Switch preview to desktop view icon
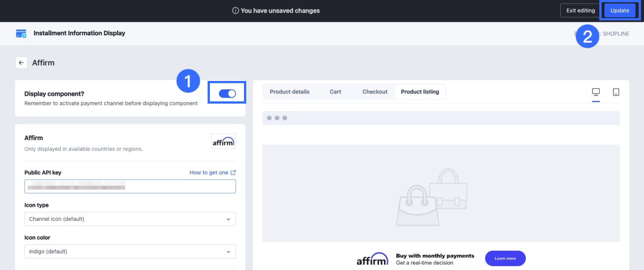Screen dimensions: 644x270 pyautogui.click(x=596, y=92)
